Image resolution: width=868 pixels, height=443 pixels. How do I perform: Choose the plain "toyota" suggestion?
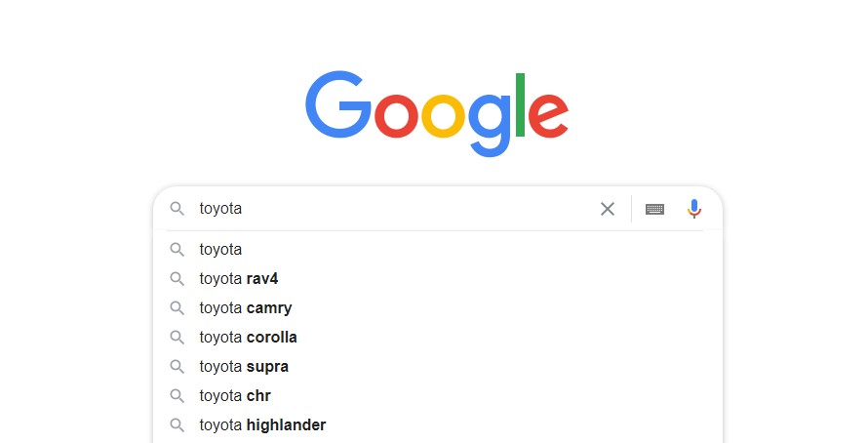coord(437,250)
